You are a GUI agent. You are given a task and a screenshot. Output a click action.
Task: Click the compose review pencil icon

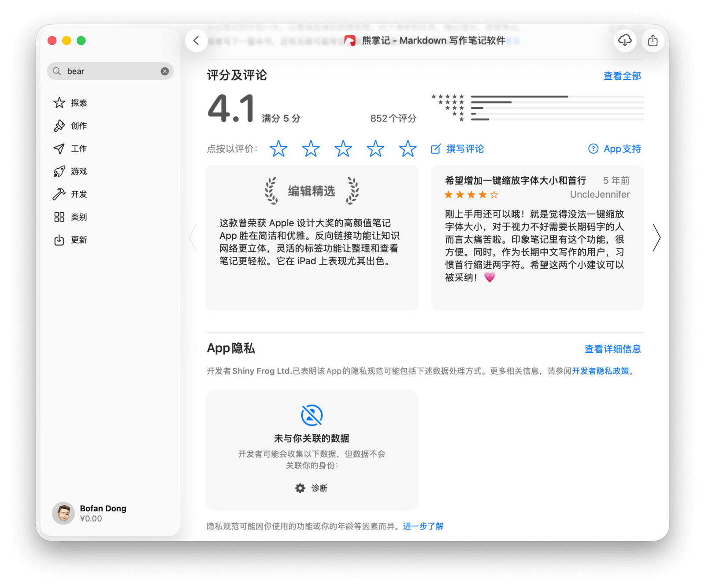coord(436,149)
